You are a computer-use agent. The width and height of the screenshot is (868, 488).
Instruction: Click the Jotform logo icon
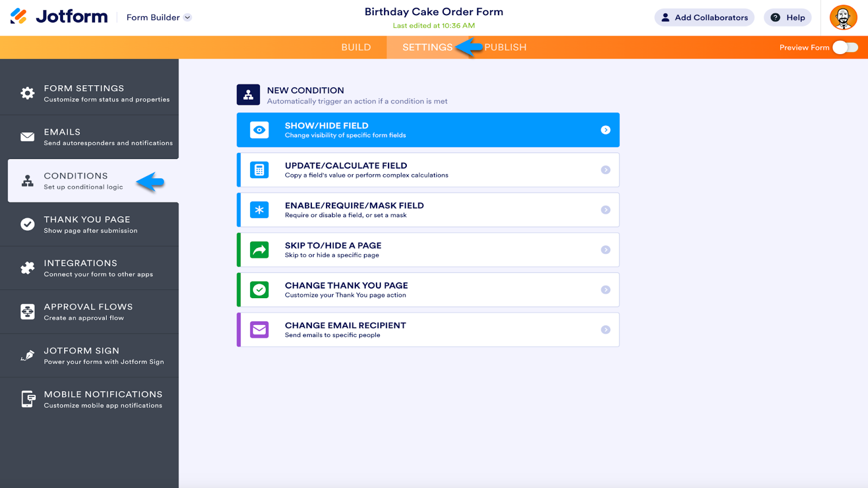click(x=18, y=16)
